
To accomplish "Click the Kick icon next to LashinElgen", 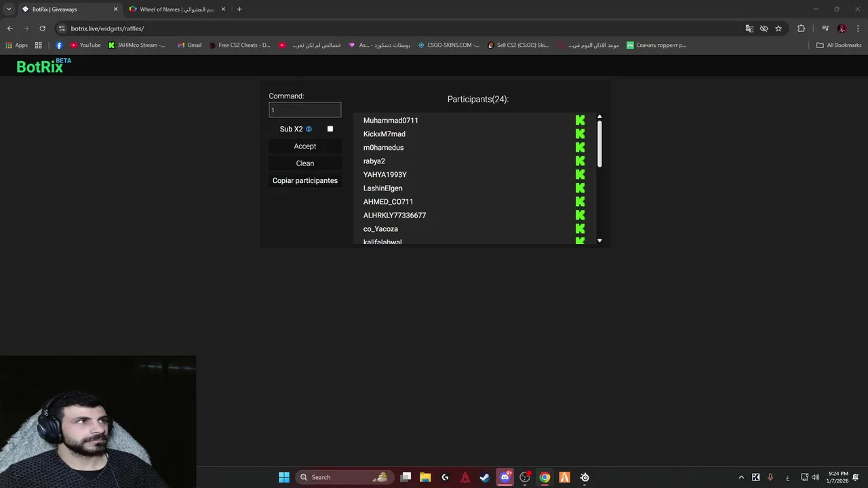I will pos(580,188).
